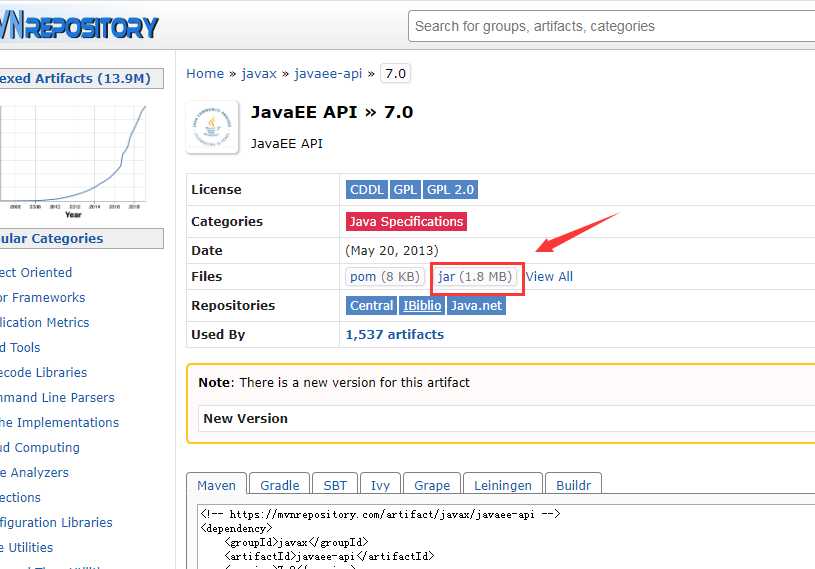The image size is (815, 569).
Task: Click the Categories row label
Action: (227, 221)
